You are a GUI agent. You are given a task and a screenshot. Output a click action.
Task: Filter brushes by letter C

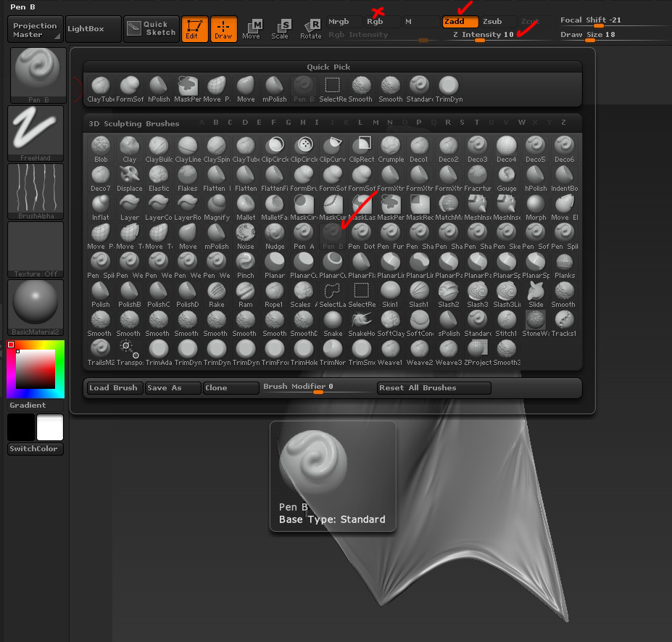(230, 123)
